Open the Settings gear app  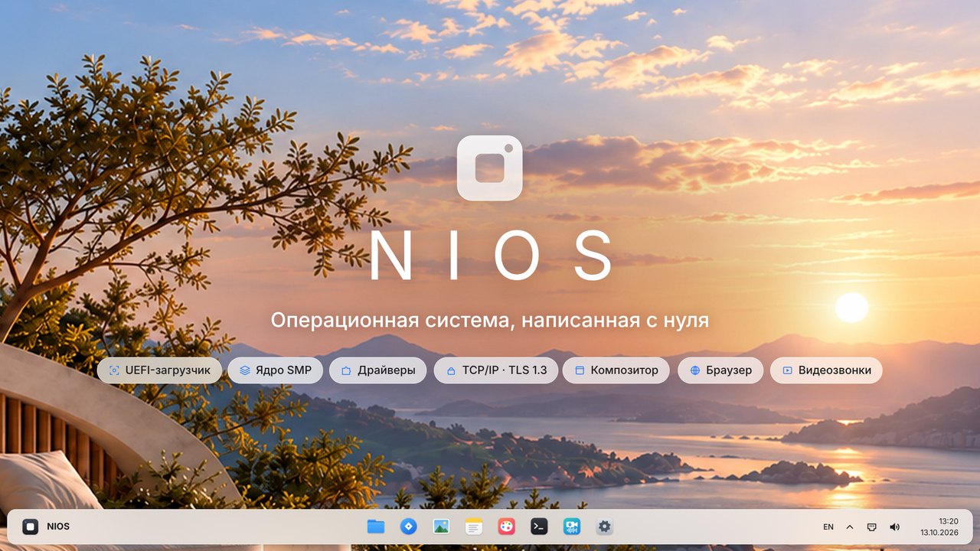(x=605, y=527)
